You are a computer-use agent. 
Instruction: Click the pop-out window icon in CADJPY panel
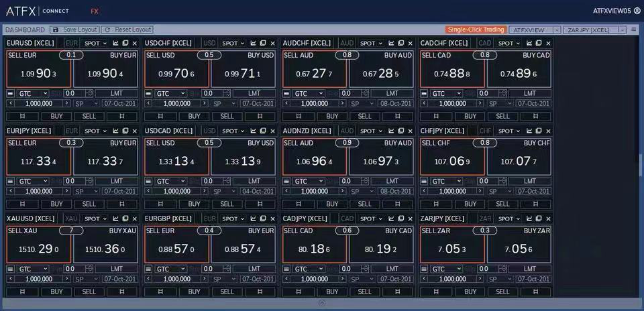point(401,219)
